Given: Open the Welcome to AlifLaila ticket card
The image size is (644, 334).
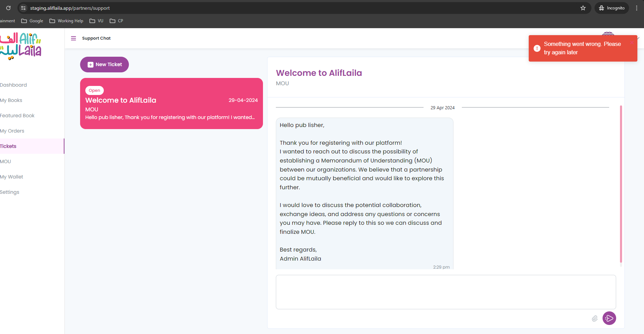Looking at the screenshot, I should [171, 103].
